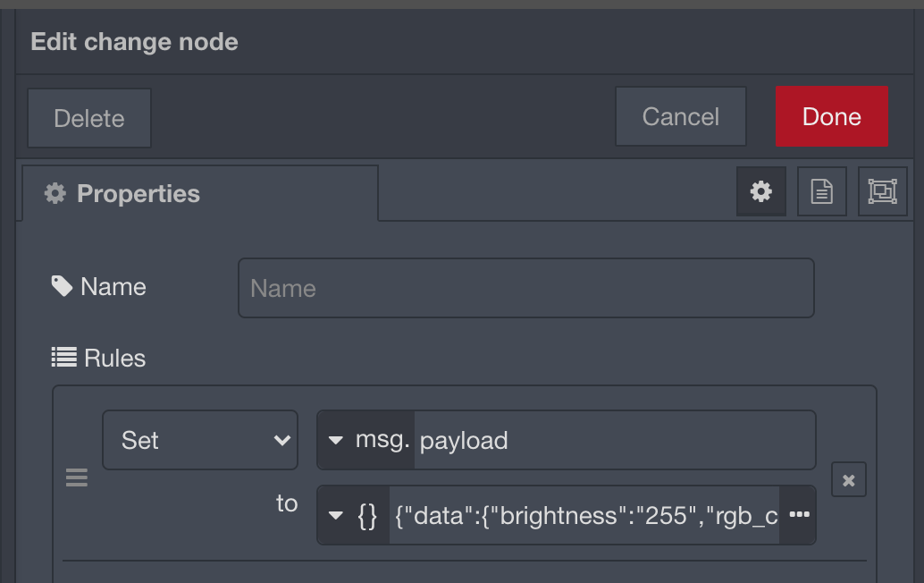Cancel editing the change node

coord(680,116)
